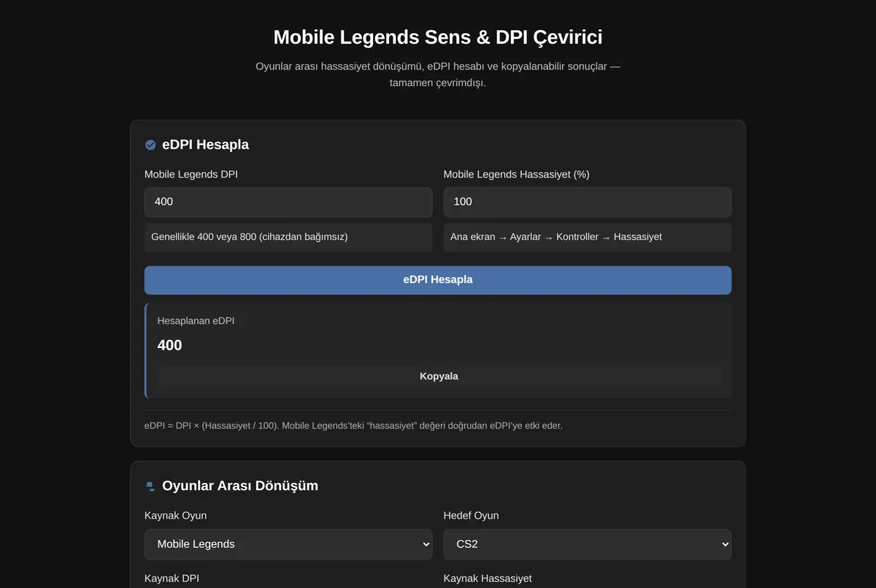Click the page title 'Mobile Legends Sens & DPI Çevirici'
Screen dimensions: 876x588
coord(438,37)
